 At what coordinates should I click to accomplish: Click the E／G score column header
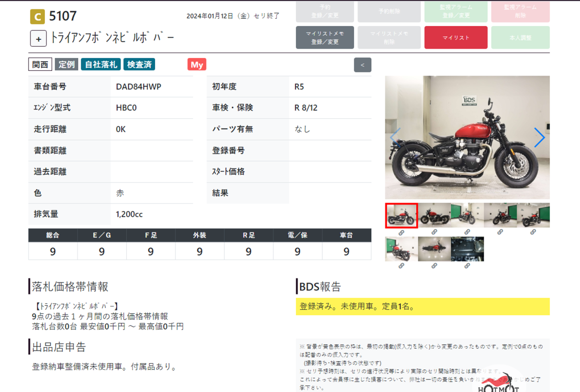(x=102, y=235)
